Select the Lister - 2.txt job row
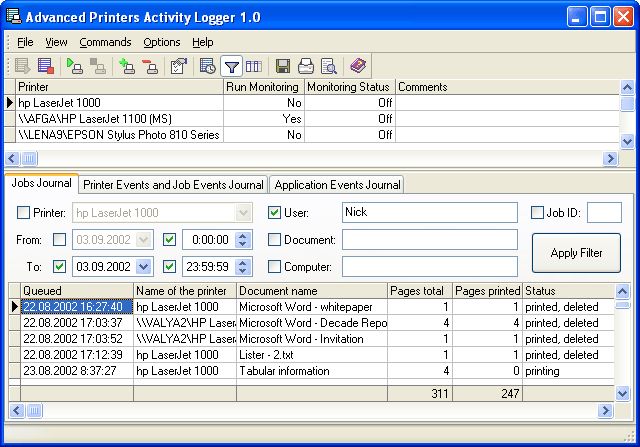This screenshot has height=447, width=640. coord(311,355)
